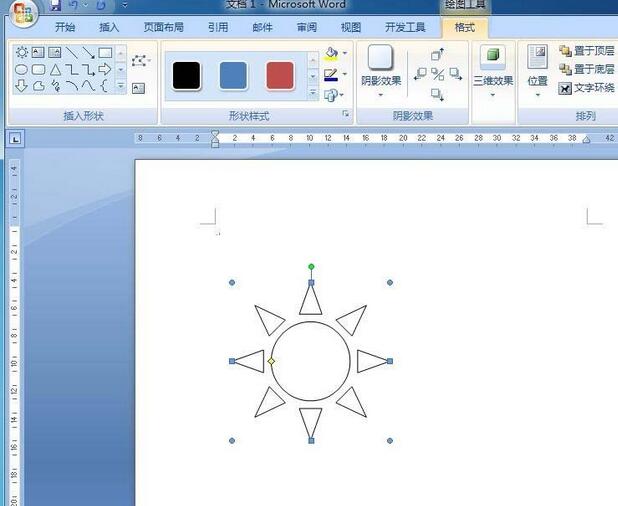Viewport: 618px width, 506px height.
Task: Switch to the 邮件 tab
Action: tap(262, 27)
